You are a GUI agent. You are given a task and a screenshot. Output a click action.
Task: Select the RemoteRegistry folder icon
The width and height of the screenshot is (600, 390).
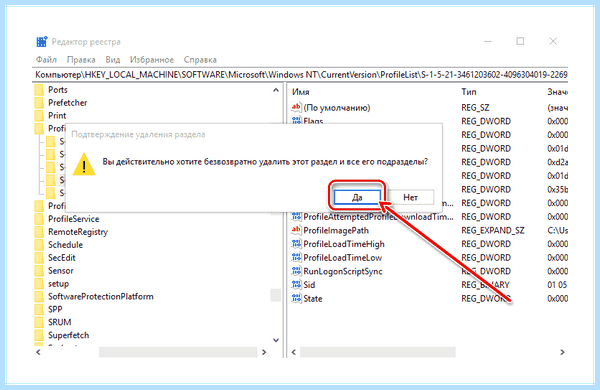click(x=39, y=232)
